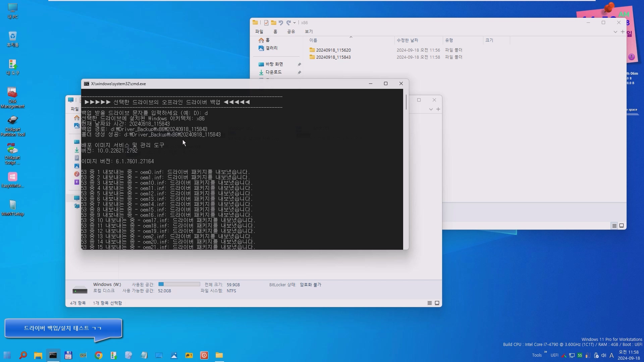Open WinNTSetup desktop icon
Screen dimensions: 644x362
(x=12, y=208)
